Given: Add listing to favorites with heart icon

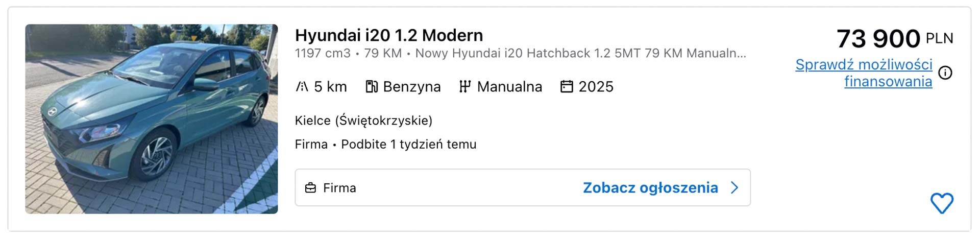Looking at the screenshot, I should click(x=942, y=203).
